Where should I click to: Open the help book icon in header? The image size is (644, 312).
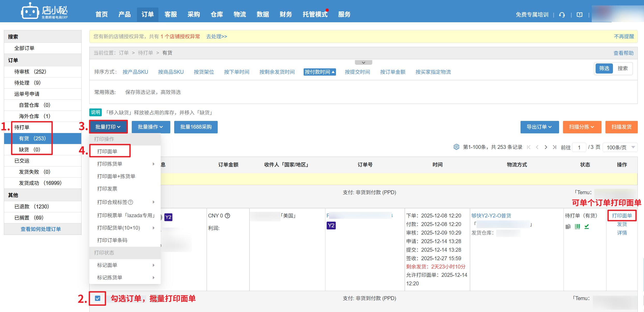(x=580, y=15)
